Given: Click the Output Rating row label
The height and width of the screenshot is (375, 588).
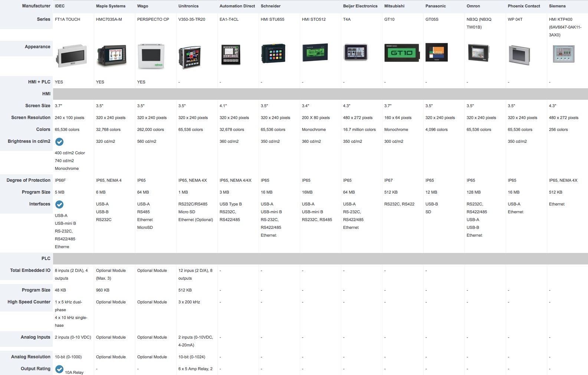Looking at the screenshot, I should tap(36, 369).
